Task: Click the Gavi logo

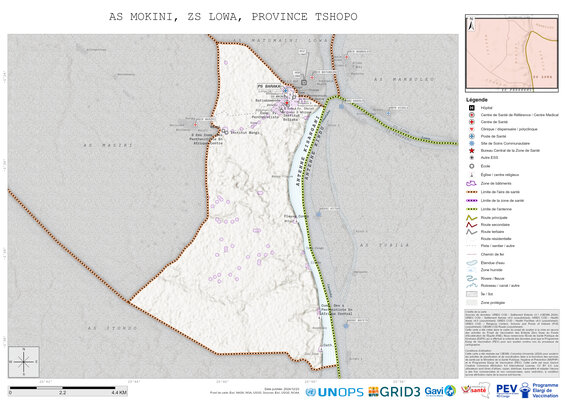Action: (x=440, y=391)
